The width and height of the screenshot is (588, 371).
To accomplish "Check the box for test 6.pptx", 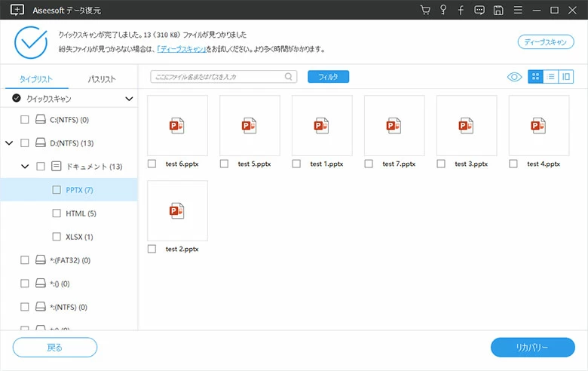I will pyautogui.click(x=152, y=164).
